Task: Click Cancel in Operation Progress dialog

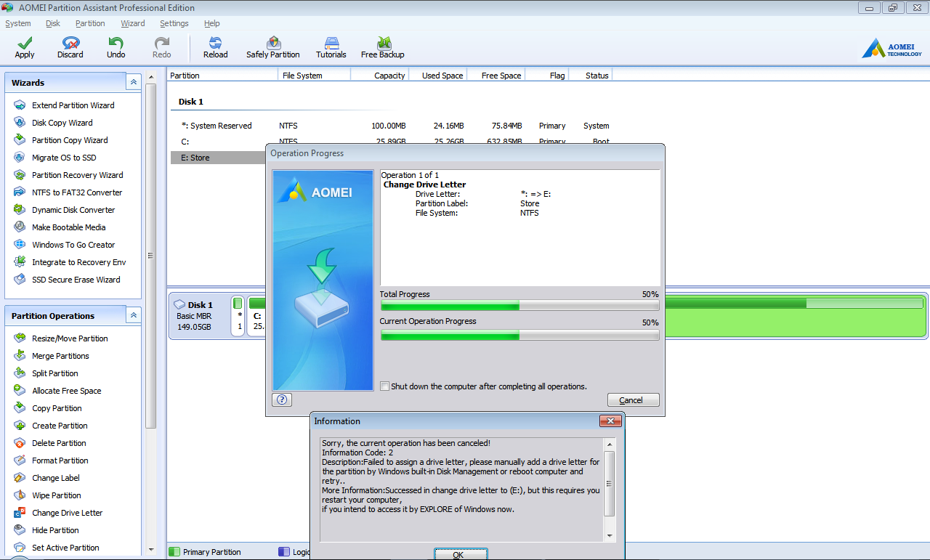Action: click(634, 400)
